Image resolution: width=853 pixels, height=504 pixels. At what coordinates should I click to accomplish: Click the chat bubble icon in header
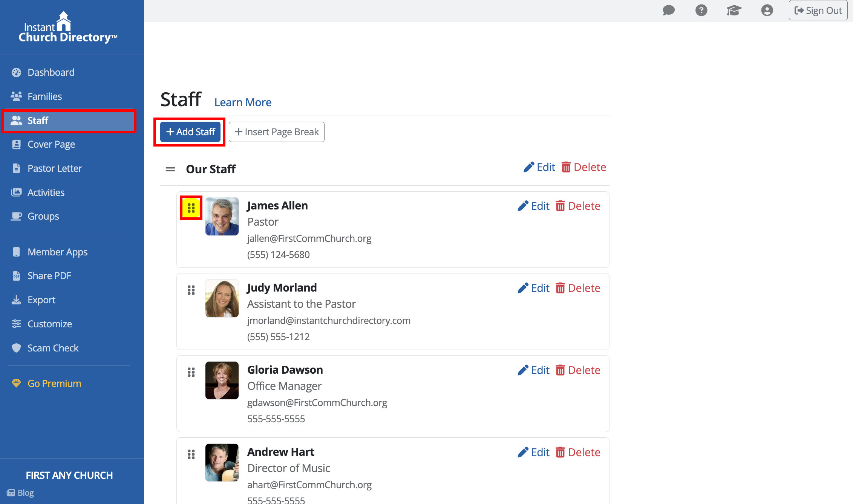tap(668, 10)
